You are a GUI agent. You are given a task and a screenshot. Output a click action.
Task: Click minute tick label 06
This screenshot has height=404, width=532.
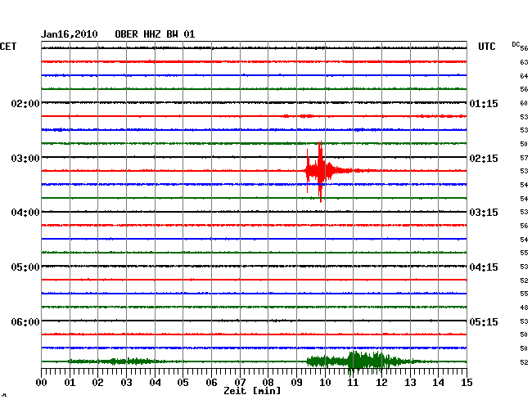[x=211, y=383]
